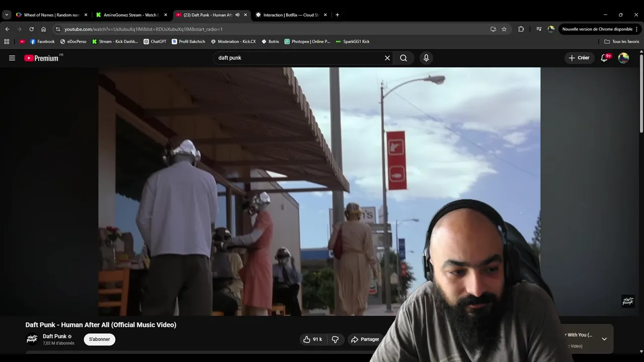View site information icon in address bar
The width and height of the screenshot is (644, 362).
58,29
